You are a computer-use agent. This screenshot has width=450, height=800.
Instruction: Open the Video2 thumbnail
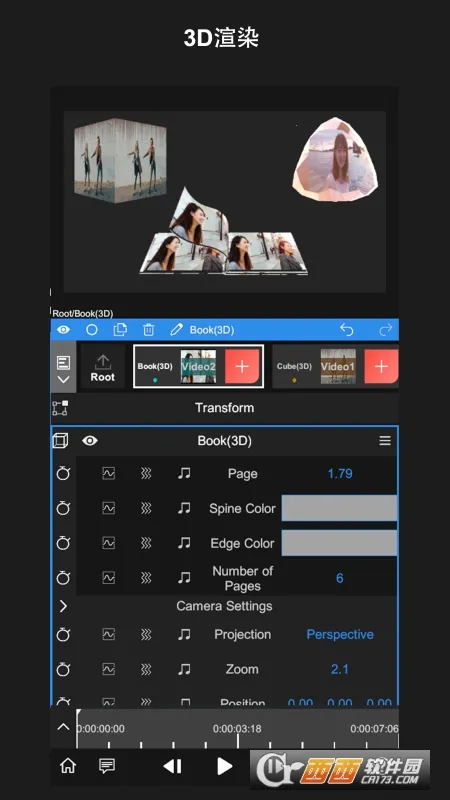198,366
